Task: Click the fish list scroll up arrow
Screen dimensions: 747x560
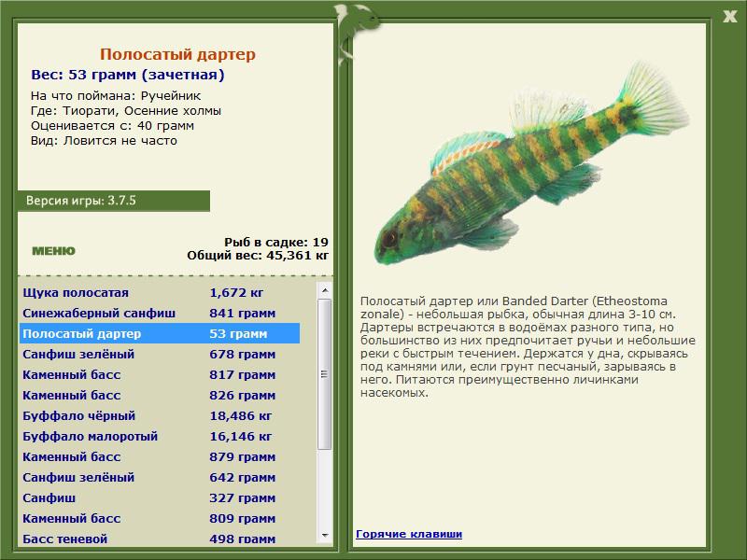Action: coord(325,290)
